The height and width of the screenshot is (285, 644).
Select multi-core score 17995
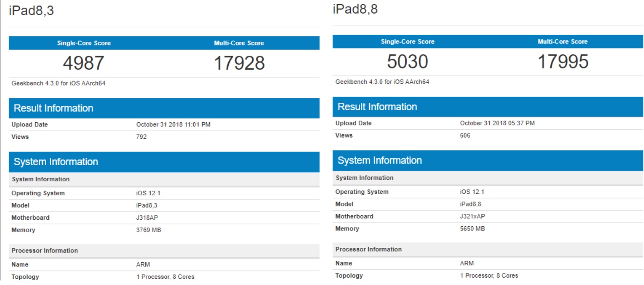(563, 62)
